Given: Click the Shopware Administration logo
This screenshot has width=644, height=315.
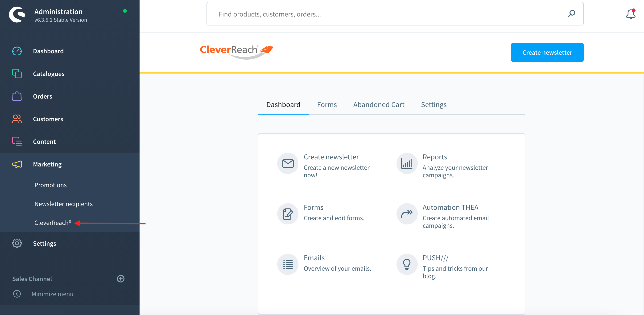Looking at the screenshot, I should (x=17, y=15).
